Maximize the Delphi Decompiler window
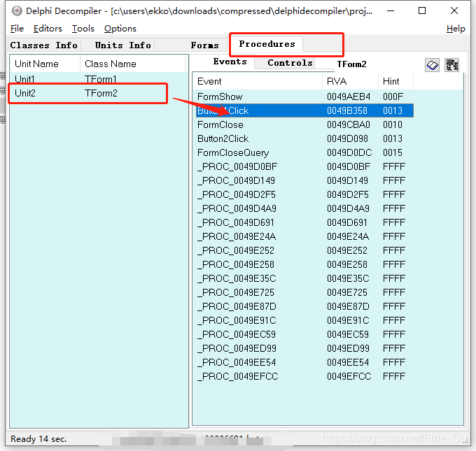 (422, 11)
